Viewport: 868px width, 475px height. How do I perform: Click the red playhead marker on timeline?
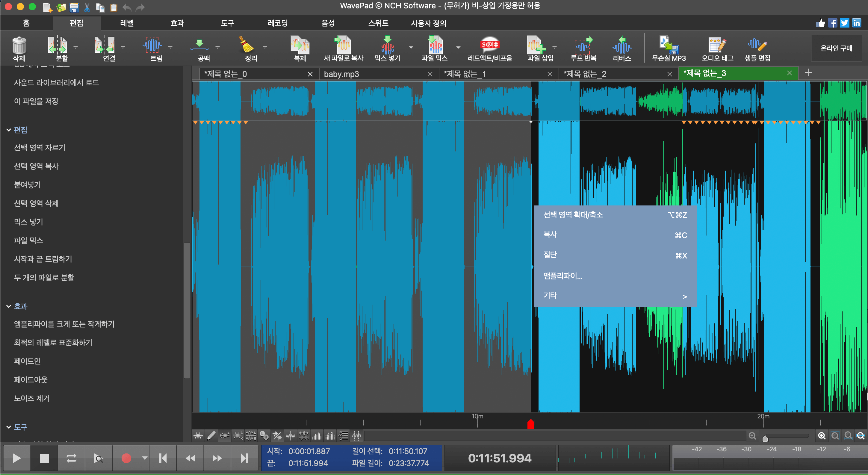coord(531,424)
